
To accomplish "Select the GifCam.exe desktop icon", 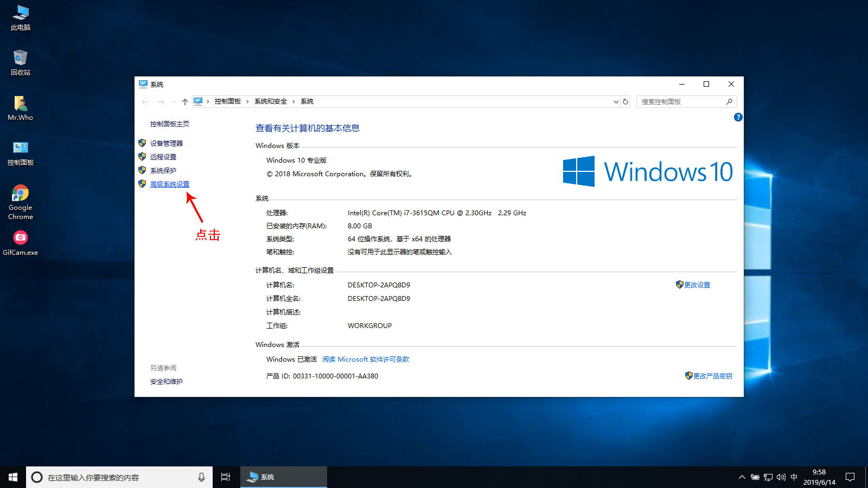I will [x=21, y=243].
